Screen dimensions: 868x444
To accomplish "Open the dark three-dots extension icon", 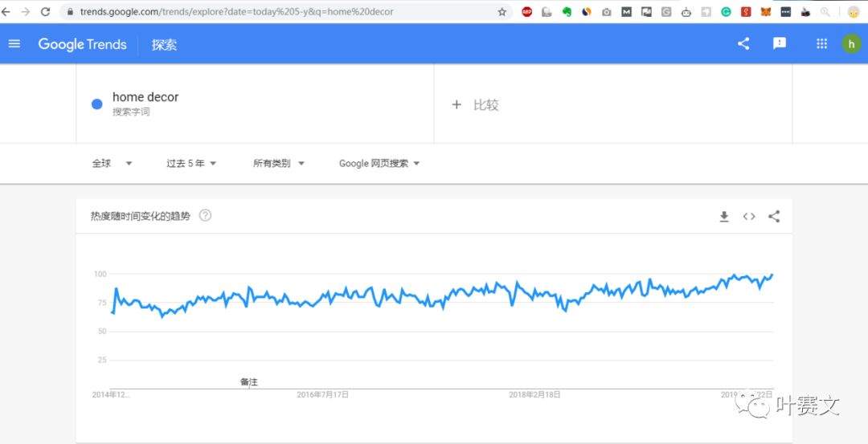I will (785, 11).
